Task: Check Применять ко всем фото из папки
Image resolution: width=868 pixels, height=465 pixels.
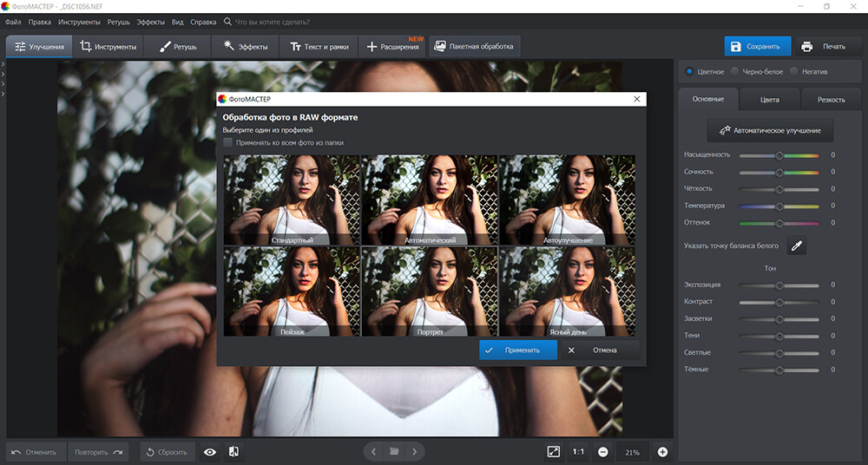Action: click(x=228, y=143)
